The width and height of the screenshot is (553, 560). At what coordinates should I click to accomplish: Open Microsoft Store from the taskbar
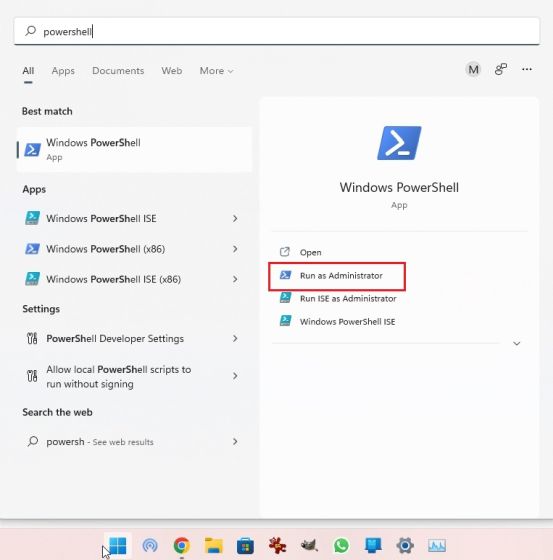tap(245, 546)
